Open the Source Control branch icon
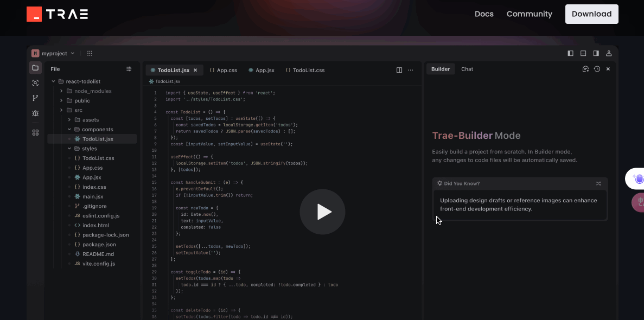Image resolution: width=644 pixels, height=320 pixels. pos(35,98)
